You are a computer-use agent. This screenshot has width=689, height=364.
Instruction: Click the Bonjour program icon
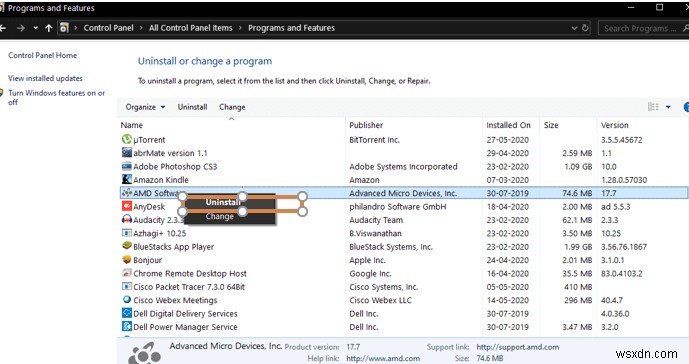click(x=127, y=259)
